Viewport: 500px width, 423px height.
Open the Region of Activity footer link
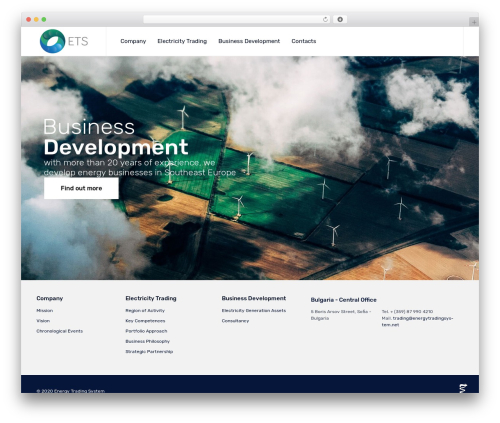tap(145, 310)
